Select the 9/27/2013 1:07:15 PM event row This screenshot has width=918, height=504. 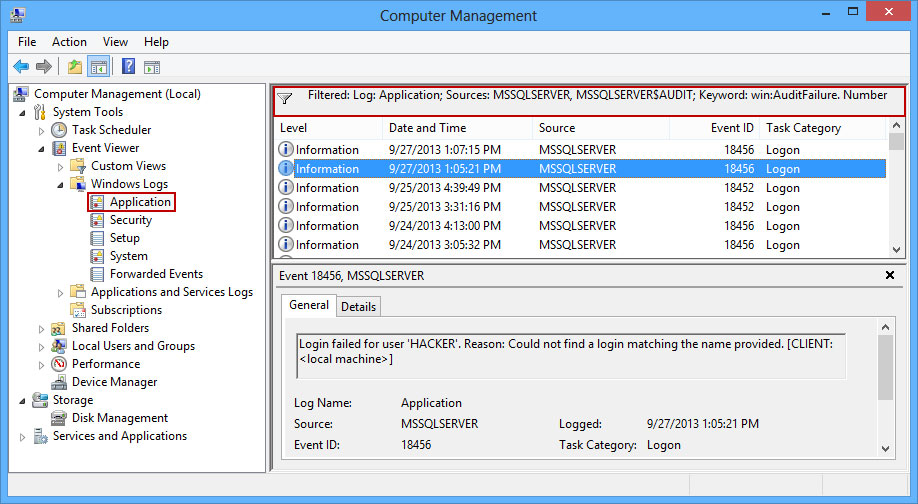pos(580,150)
